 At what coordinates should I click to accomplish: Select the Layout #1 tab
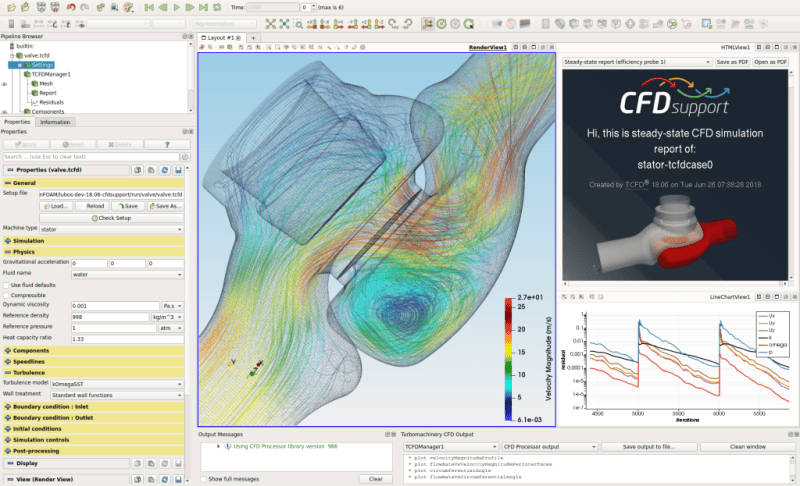(x=221, y=38)
